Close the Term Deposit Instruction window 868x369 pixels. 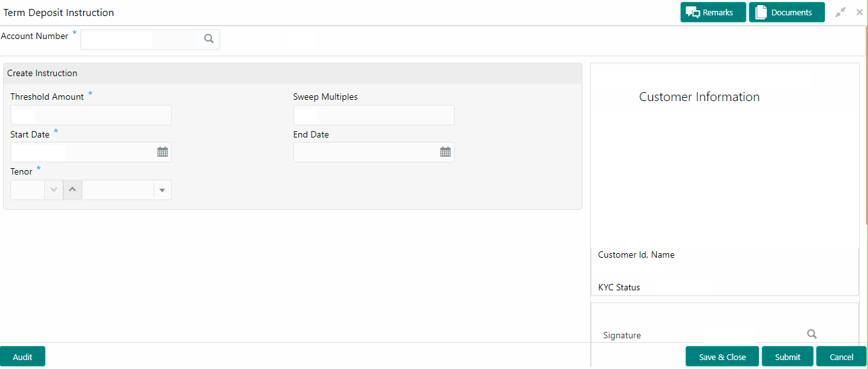tap(860, 12)
